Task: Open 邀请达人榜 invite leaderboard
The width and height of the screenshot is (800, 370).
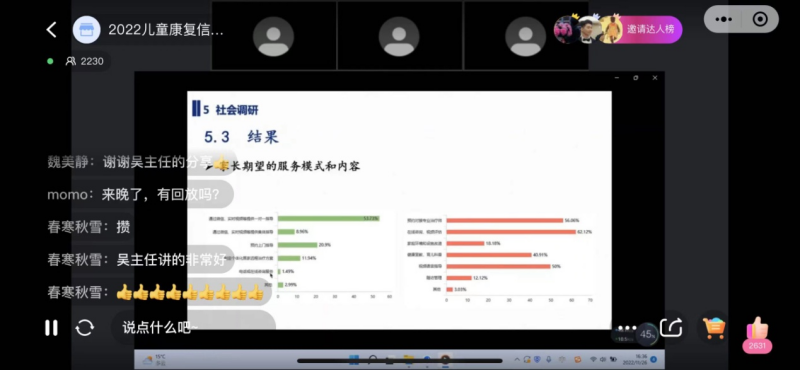Action: (650, 29)
